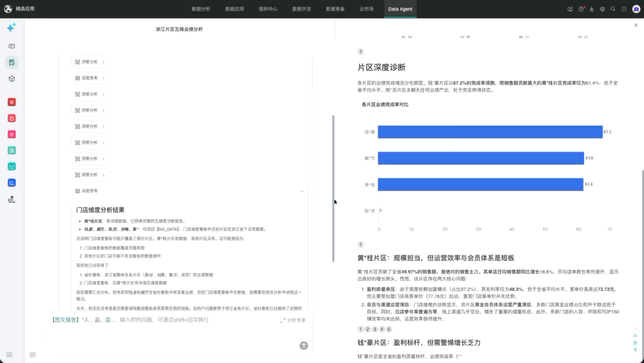644x363 pixels.
Task: Click the search magnifier icon
Action: pos(613,9)
